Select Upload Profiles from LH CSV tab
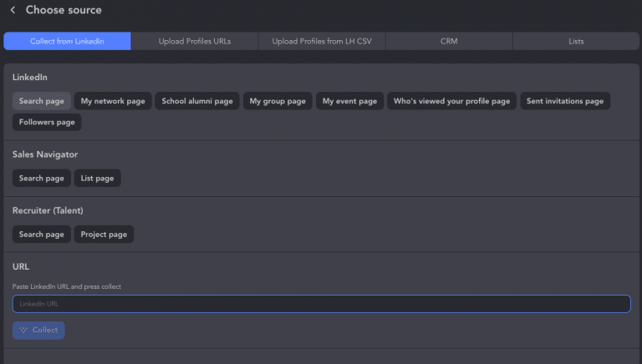Screen dimensions: 642x364 (x=322, y=41)
